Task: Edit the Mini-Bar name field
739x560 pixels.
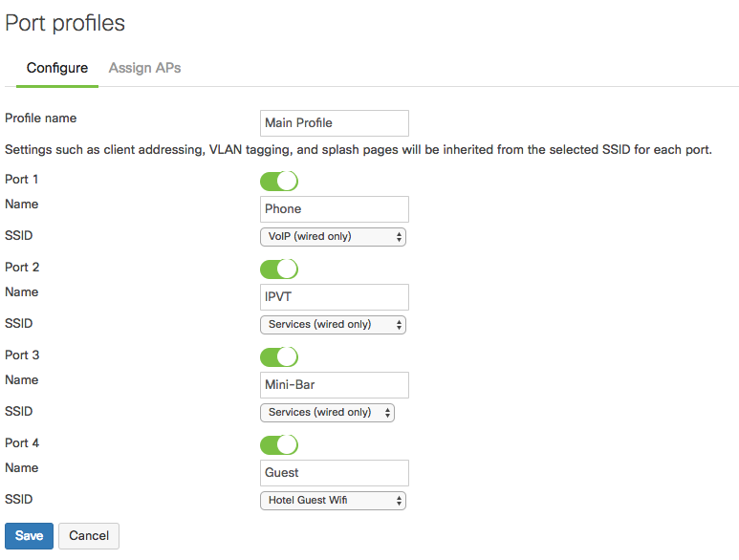Action: 335,385
